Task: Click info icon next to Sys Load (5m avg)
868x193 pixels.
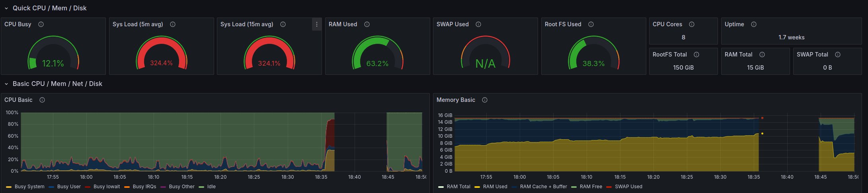Action: [173, 24]
